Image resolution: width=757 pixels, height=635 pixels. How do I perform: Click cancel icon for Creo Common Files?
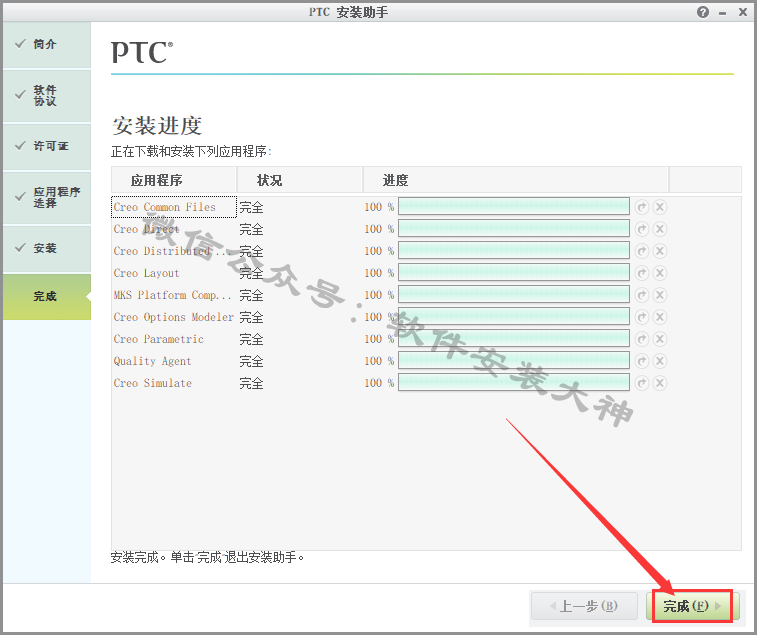pos(660,207)
